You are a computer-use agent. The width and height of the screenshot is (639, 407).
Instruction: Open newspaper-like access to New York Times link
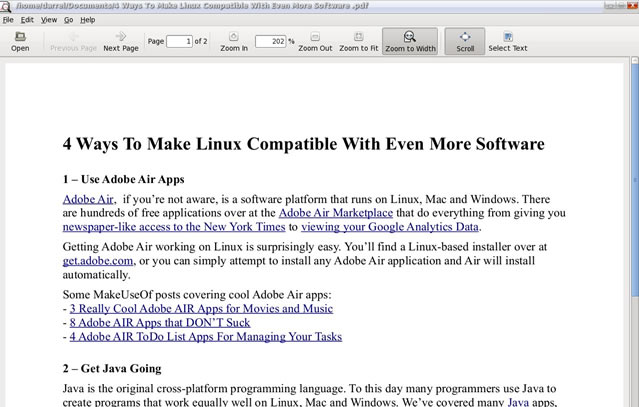coord(174,227)
